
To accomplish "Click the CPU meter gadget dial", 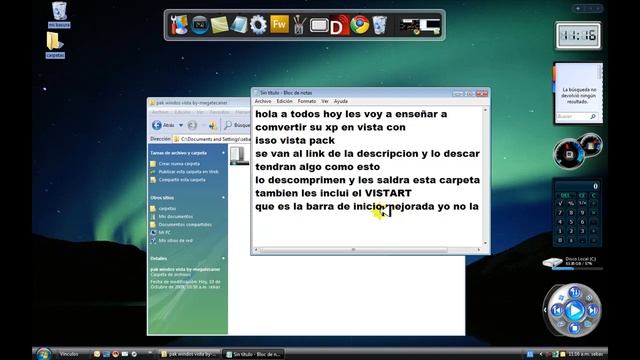I will [x=569, y=154].
